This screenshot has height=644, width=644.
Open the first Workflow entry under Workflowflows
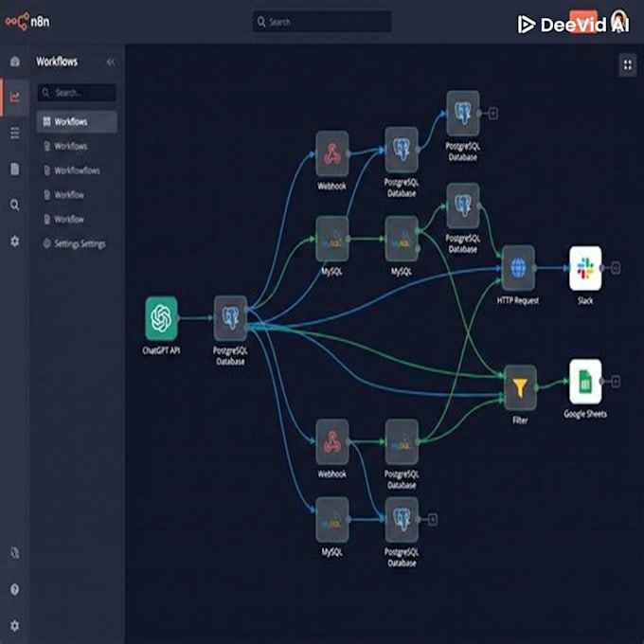tap(64, 195)
